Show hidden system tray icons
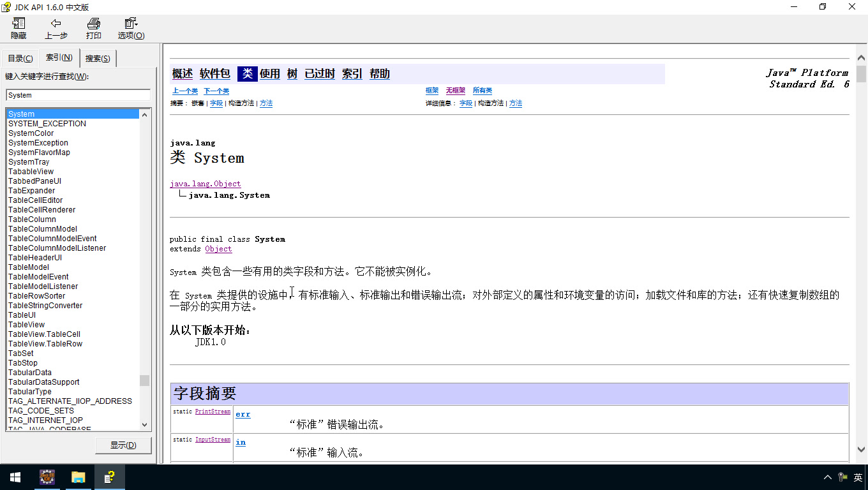The width and height of the screenshot is (868, 490). pos(828,477)
